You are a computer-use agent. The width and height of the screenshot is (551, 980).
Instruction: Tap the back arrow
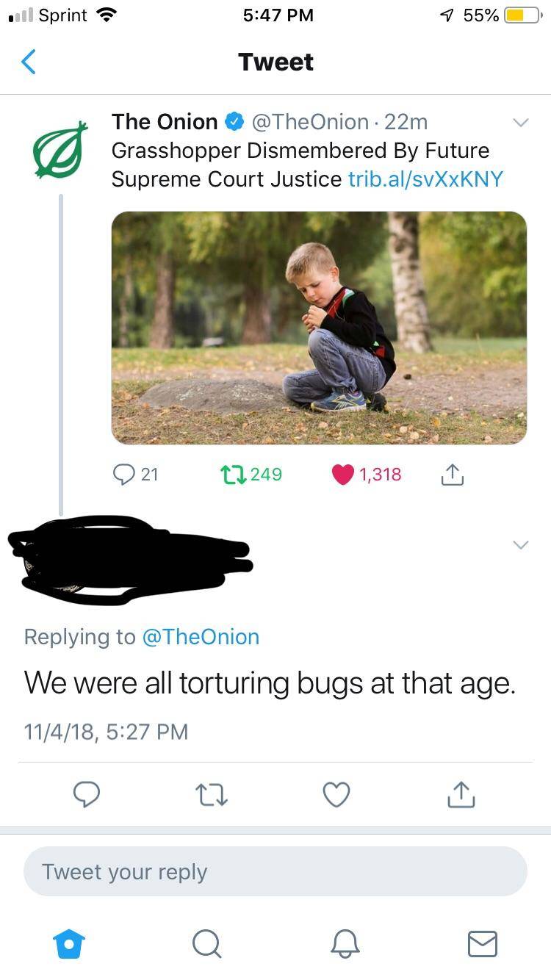coord(29,62)
